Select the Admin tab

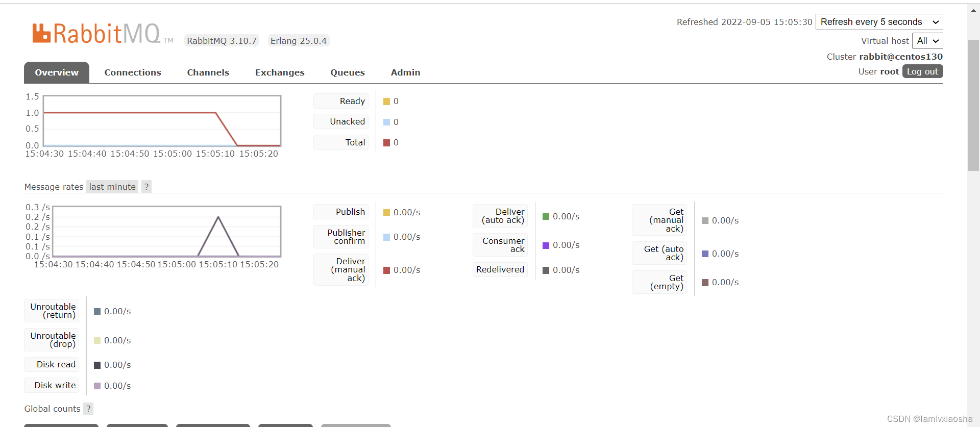pyautogui.click(x=406, y=72)
